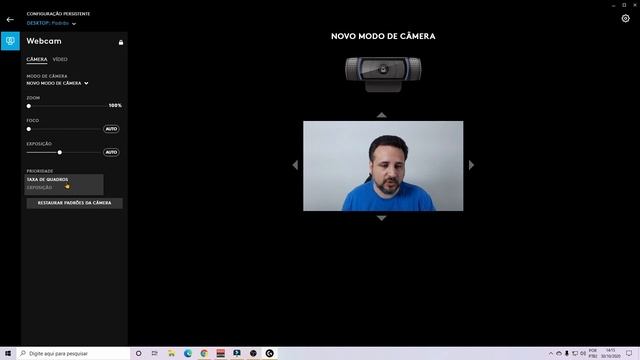Pan camera left with the left arrow
The image size is (640, 360).
(x=295, y=165)
